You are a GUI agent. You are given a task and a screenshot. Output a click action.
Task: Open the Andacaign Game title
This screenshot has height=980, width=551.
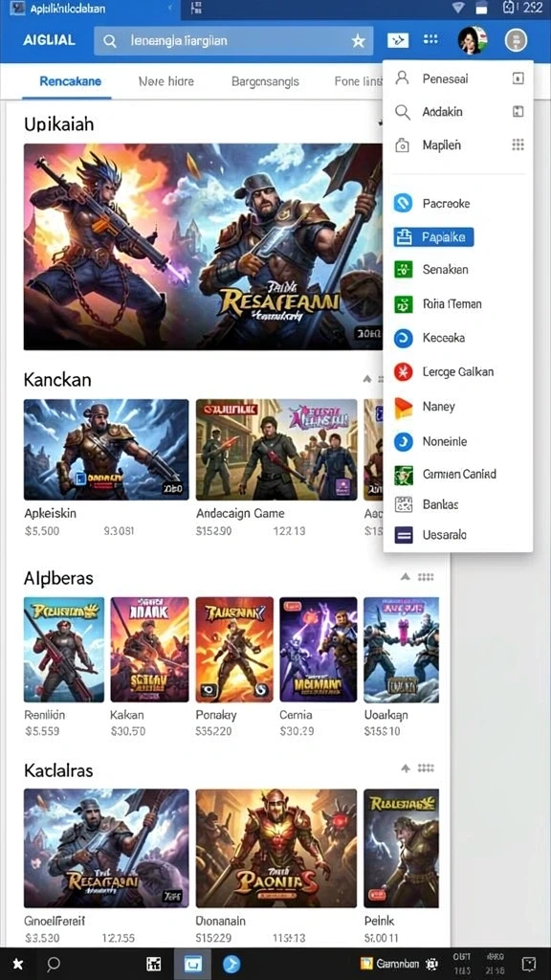pyautogui.click(x=240, y=514)
